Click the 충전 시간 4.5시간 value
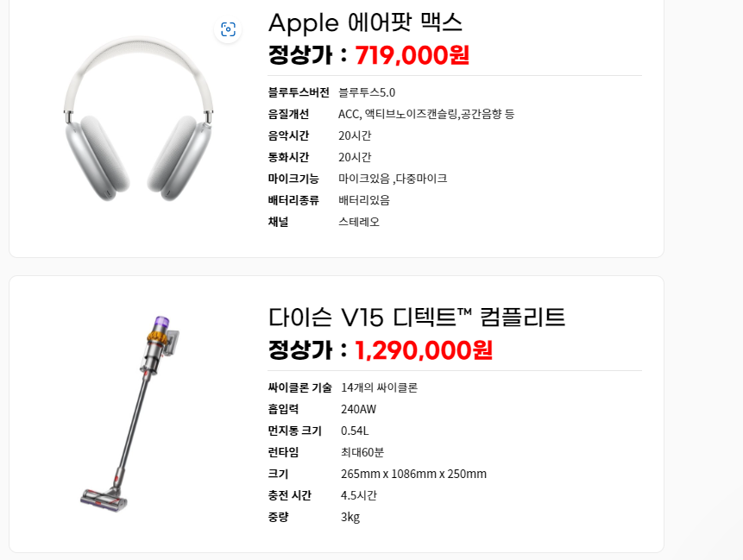 coord(359,495)
